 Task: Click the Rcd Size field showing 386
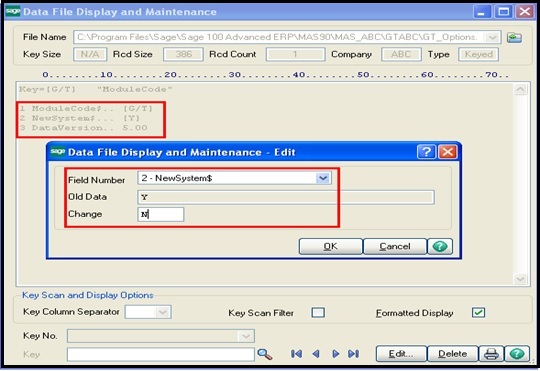(x=183, y=54)
